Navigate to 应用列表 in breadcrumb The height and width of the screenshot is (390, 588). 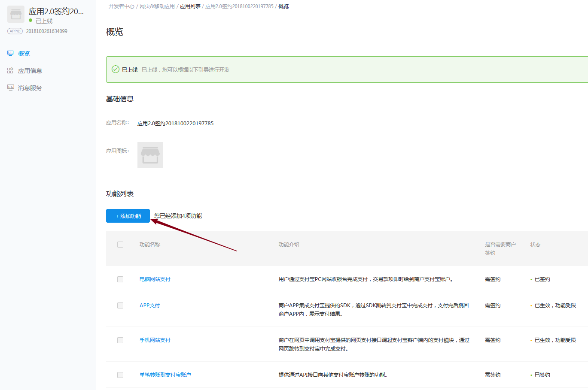[190, 6]
